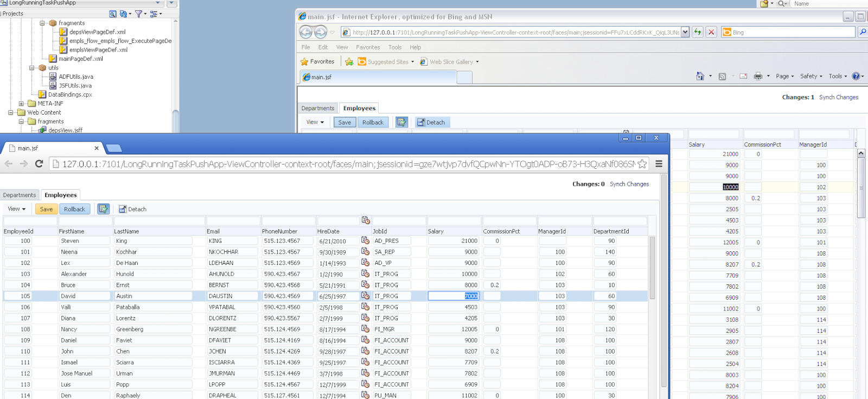Viewport: 868px width, 399px height.
Task: Click the IE Read Mail icon
Action: point(743,76)
